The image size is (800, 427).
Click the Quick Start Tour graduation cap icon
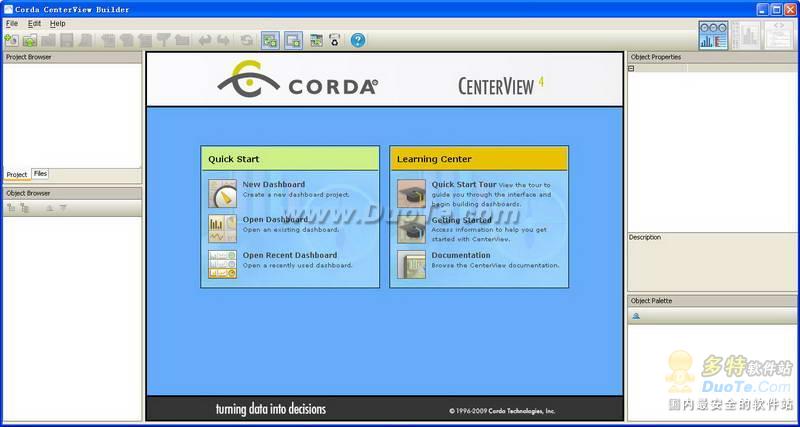tap(411, 193)
